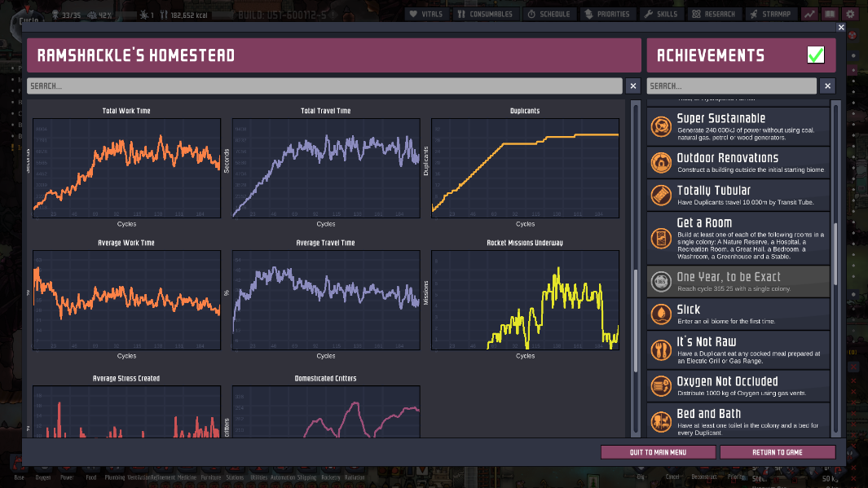The image size is (868, 488).
Task: Focus the achievements search input
Action: pyautogui.click(x=731, y=86)
